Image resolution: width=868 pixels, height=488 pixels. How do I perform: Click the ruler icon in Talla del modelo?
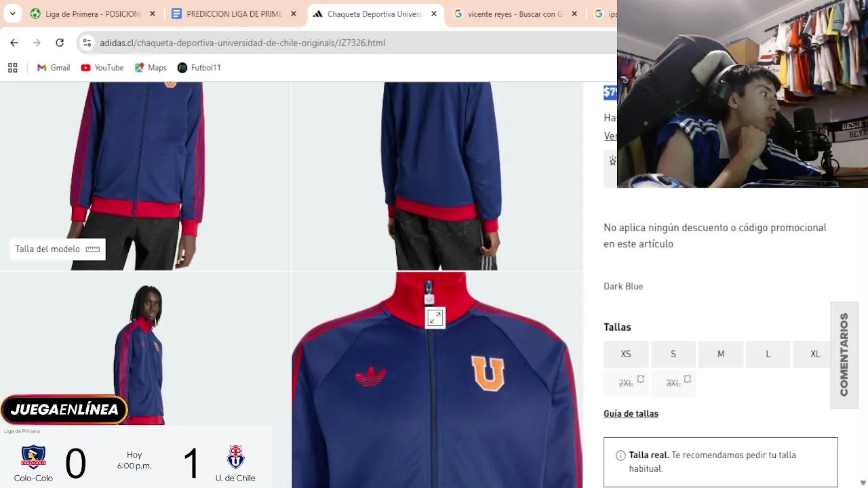click(93, 249)
